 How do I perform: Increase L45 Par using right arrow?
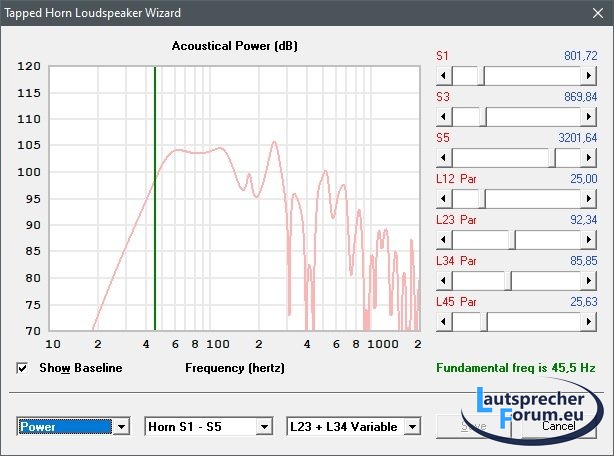[x=589, y=321]
